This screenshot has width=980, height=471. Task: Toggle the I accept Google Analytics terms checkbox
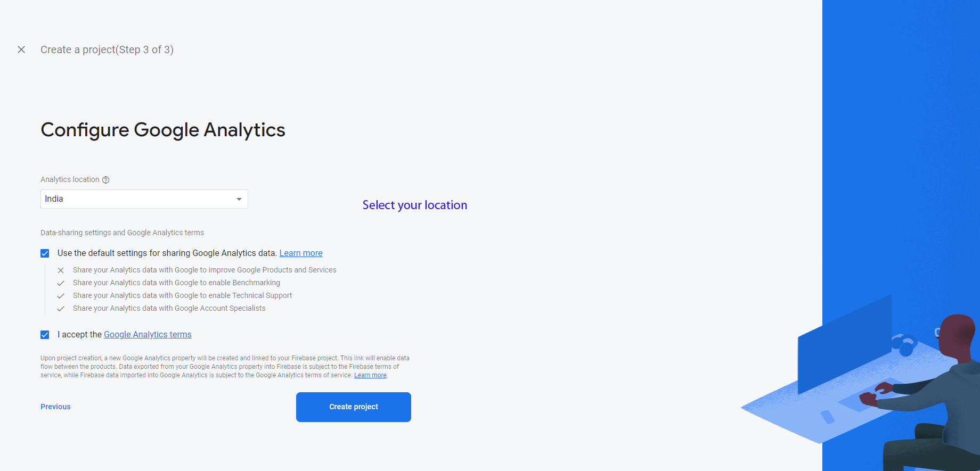pos(45,335)
